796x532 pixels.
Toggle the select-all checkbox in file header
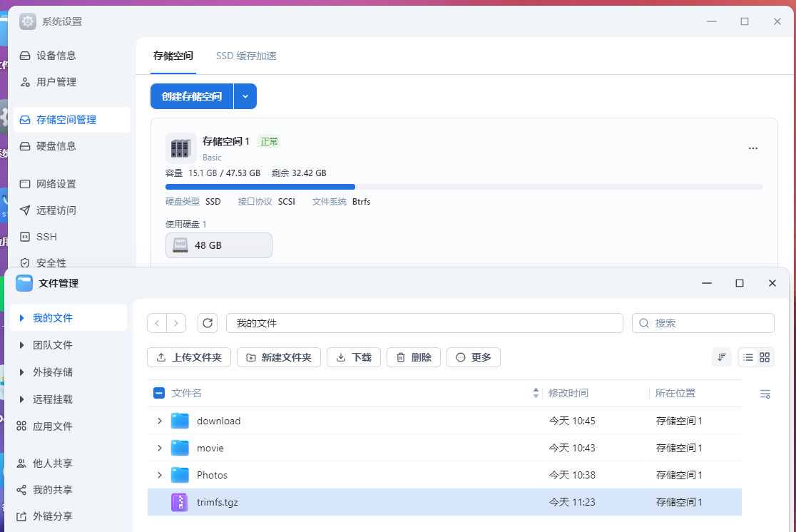pos(159,393)
